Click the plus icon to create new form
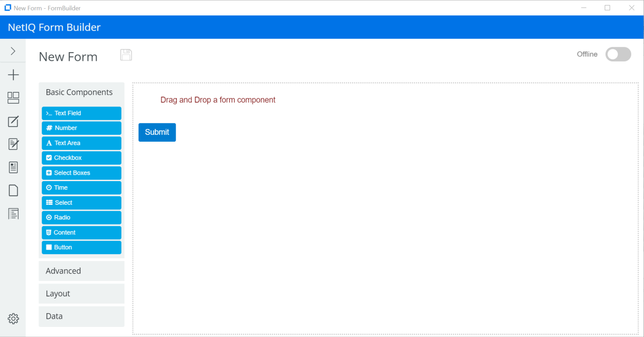 pos(13,75)
